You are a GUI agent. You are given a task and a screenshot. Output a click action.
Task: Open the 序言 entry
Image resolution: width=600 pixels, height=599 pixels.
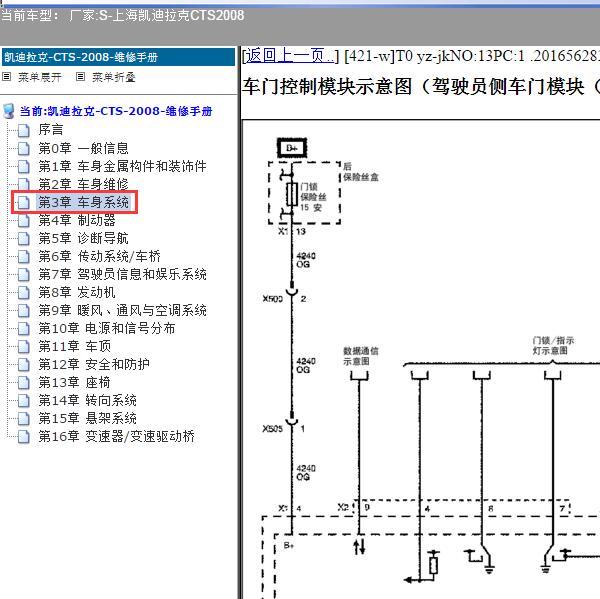51,129
